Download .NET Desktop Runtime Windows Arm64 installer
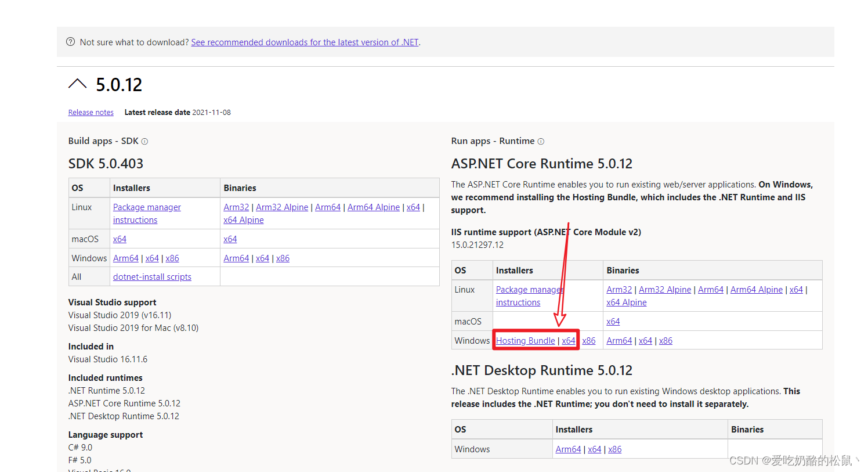This screenshot has height=472, width=868. (568, 449)
